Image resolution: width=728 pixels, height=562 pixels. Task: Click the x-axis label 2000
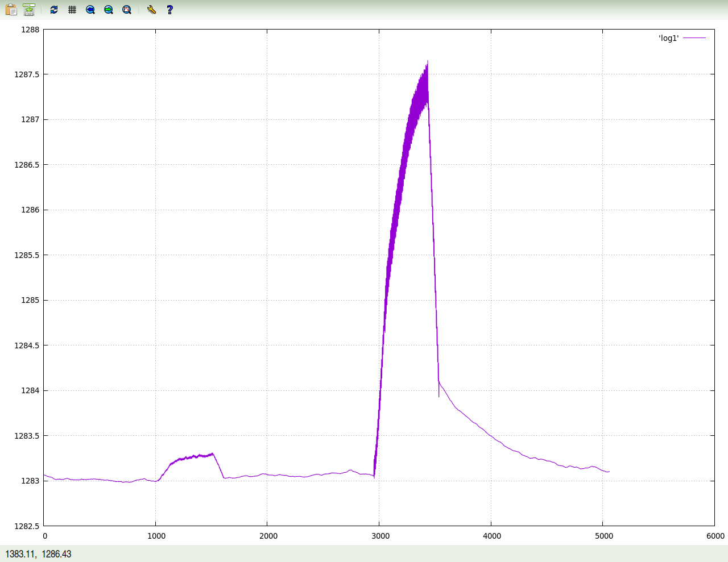[268, 536]
